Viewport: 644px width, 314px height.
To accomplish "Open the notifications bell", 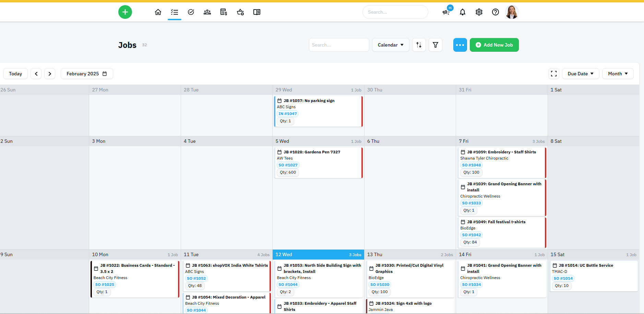I will 462,12.
